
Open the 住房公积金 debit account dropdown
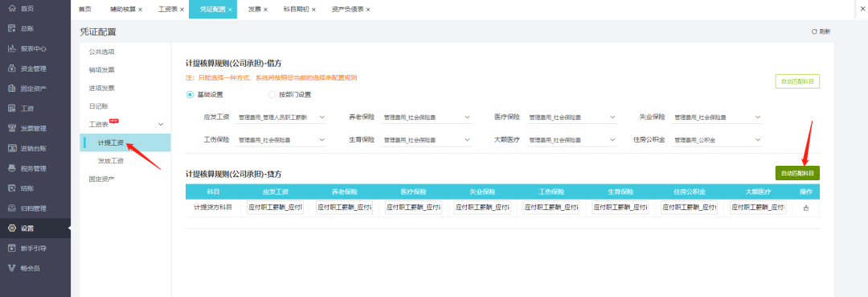[x=717, y=140]
